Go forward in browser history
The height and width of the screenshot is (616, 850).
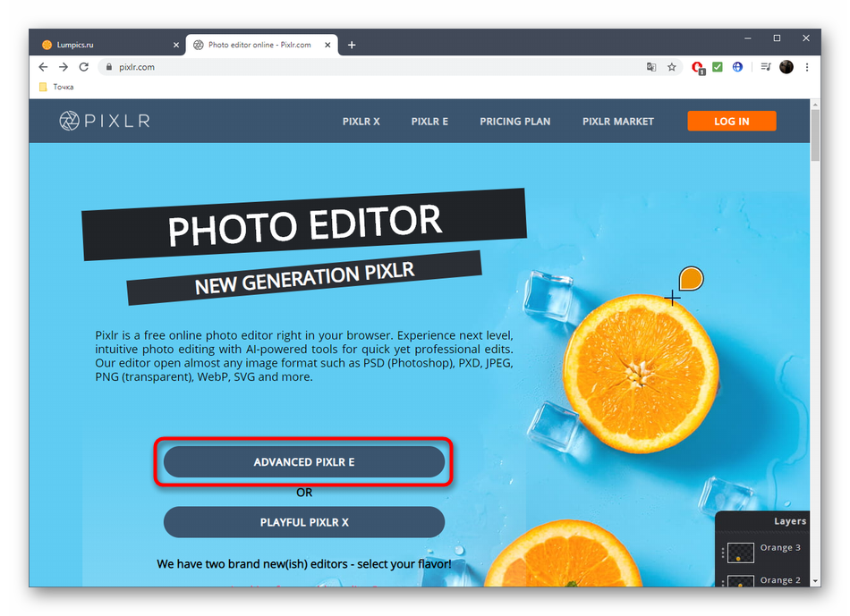[64, 67]
